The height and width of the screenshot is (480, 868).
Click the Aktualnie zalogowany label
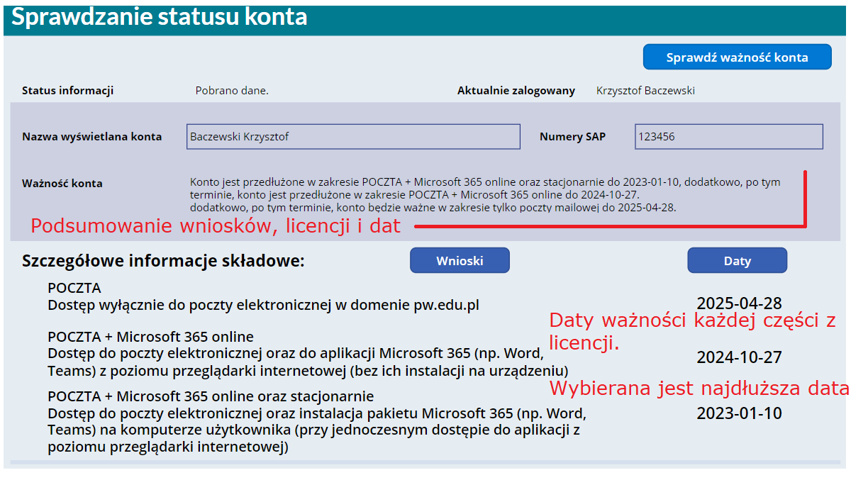click(x=516, y=91)
